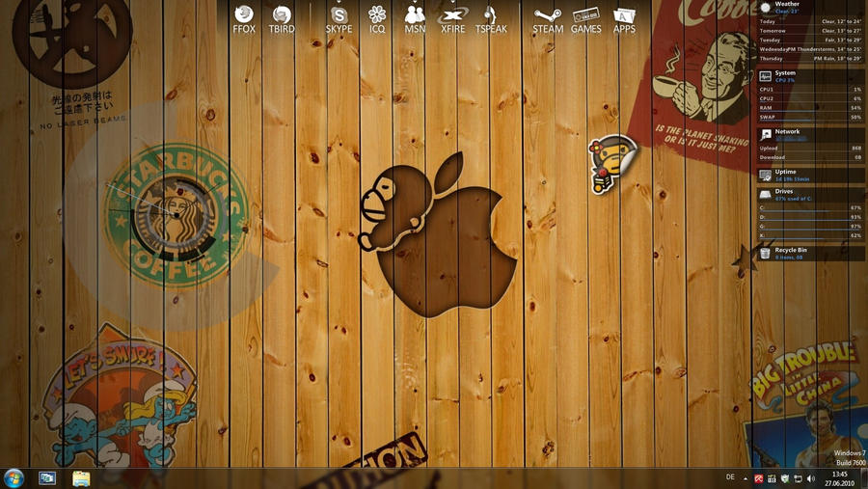
Task: Click the Show Desktop strip at taskbar end
Action: (x=864, y=478)
